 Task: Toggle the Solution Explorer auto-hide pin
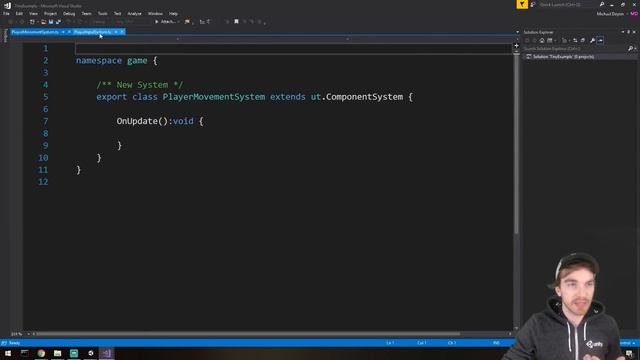coord(629,32)
